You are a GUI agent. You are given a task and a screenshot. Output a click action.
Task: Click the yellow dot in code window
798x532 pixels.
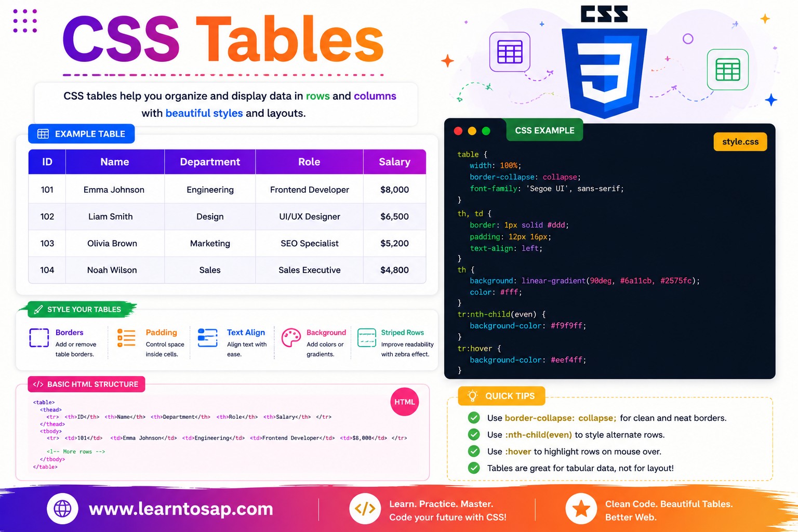472,131
